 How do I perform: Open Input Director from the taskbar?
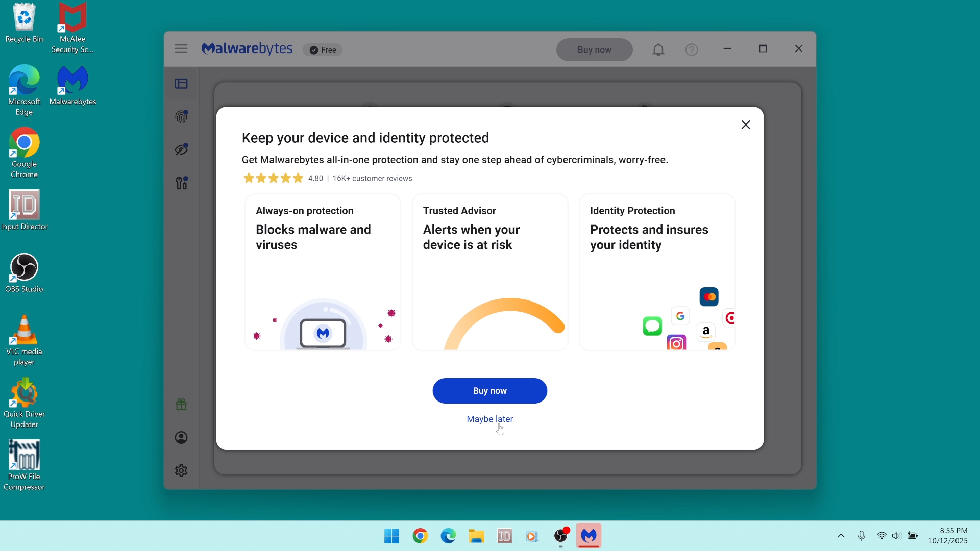pos(504,536)
